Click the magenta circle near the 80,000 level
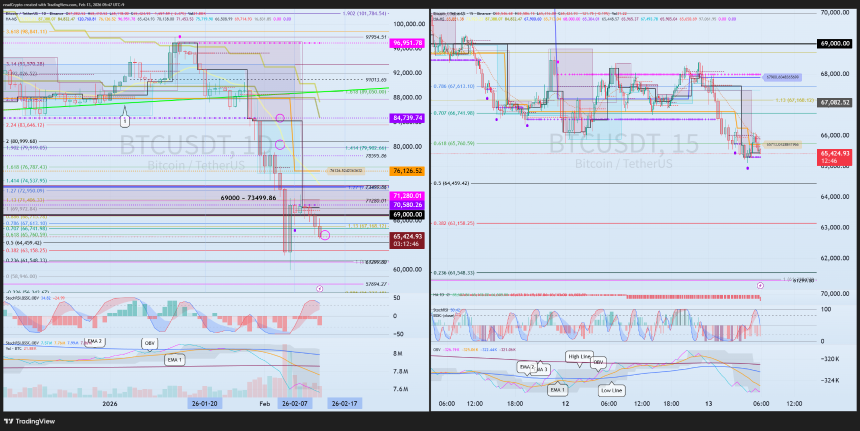 [280, 145]
